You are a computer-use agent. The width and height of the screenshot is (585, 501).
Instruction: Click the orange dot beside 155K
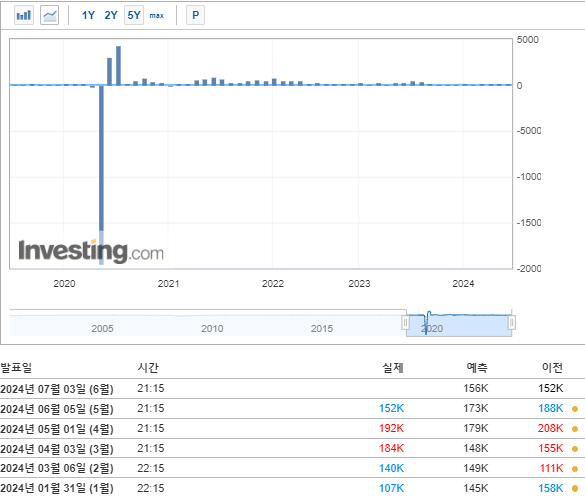(x=575, y=449)
